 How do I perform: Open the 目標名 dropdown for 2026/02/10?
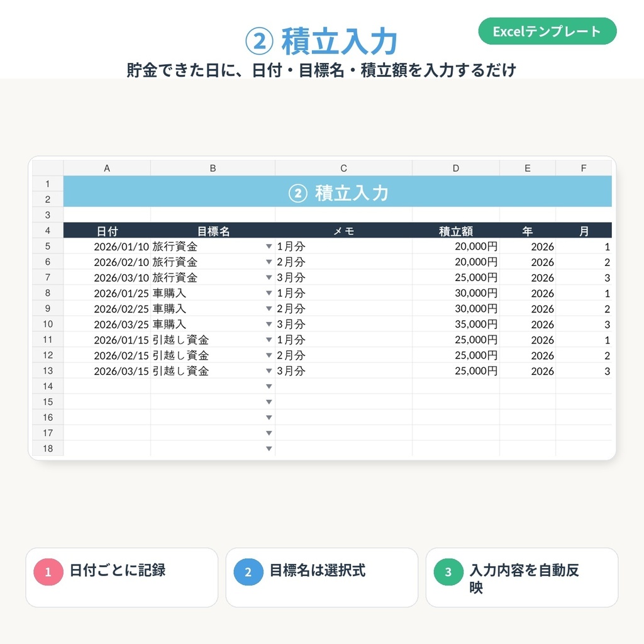point(269,262)
